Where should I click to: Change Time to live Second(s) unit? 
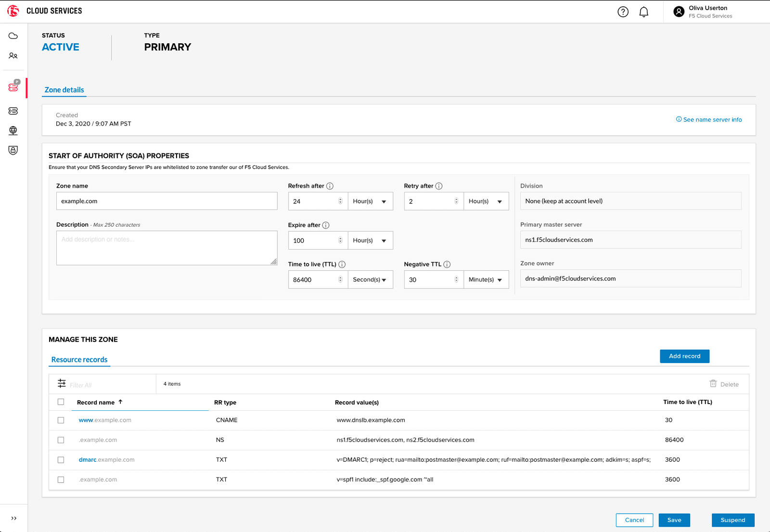(370, 280)
